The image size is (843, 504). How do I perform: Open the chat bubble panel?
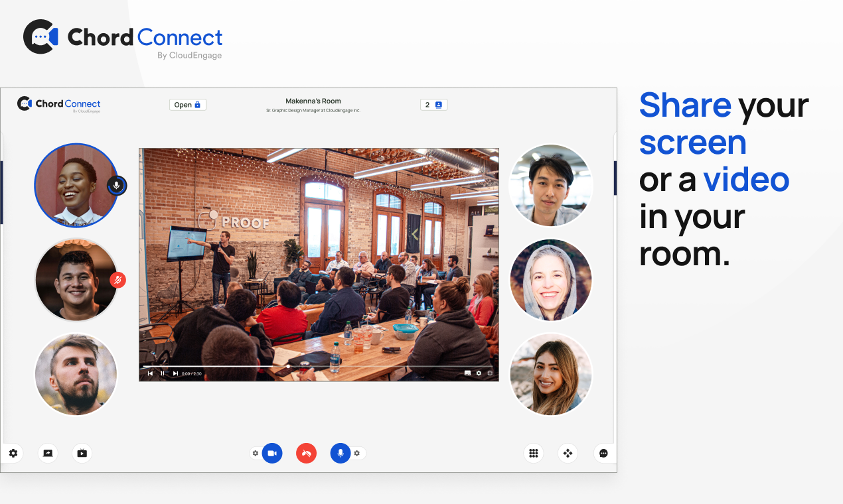point(603,453)
